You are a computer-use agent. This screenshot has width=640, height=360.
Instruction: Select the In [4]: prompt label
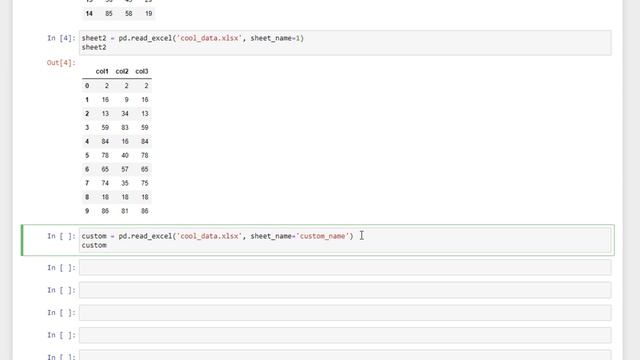[x=61, y=38]
